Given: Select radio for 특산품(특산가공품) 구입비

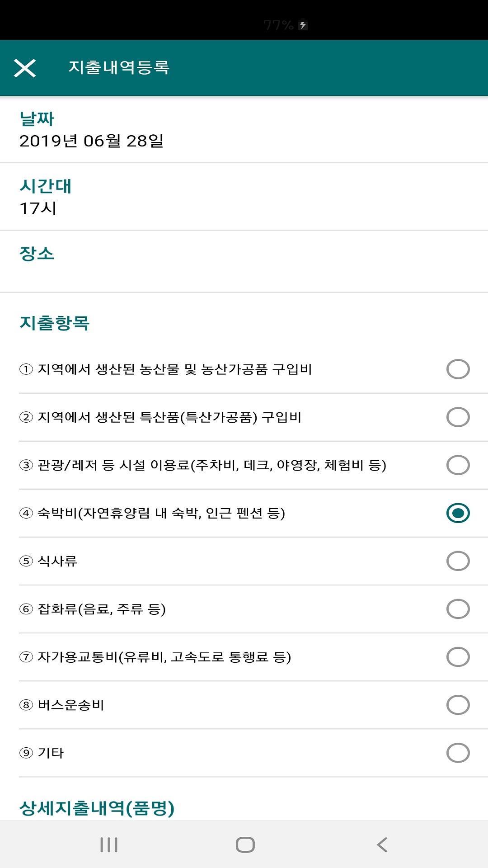Looking at the screenshot, I should point(458,417).
